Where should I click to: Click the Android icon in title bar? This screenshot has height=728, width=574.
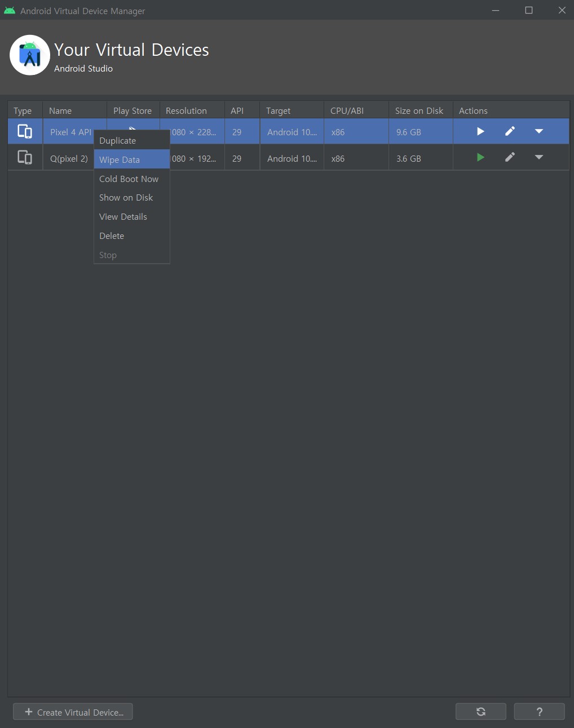coord(10,11)
